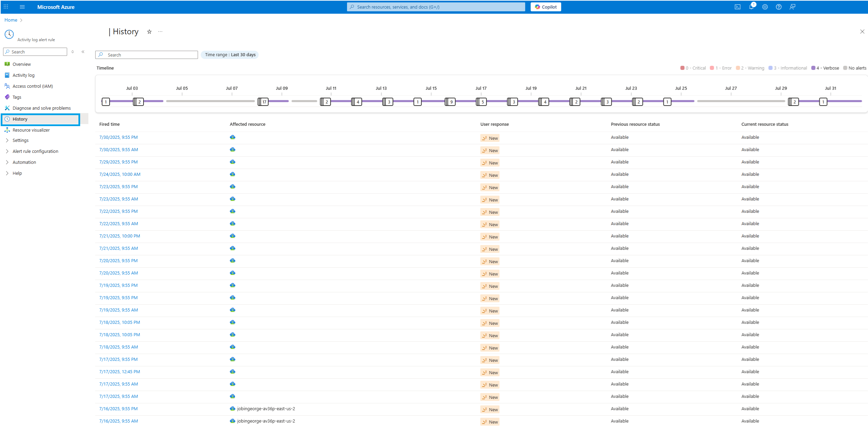Screen dimensions: 868x427
Task: Select the 17 alerts timeline marker
Action: 263,102
